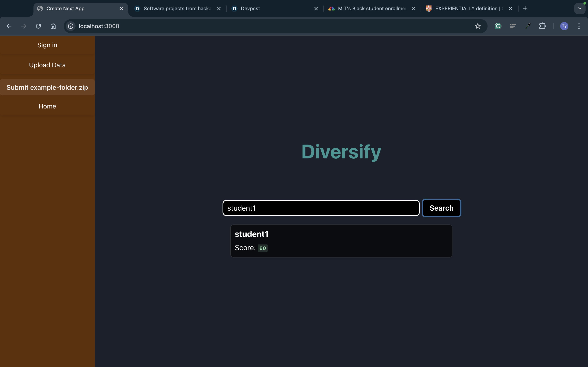588x367 pixels.
Task: View site information icon in address bar
Action: [71, 26]
